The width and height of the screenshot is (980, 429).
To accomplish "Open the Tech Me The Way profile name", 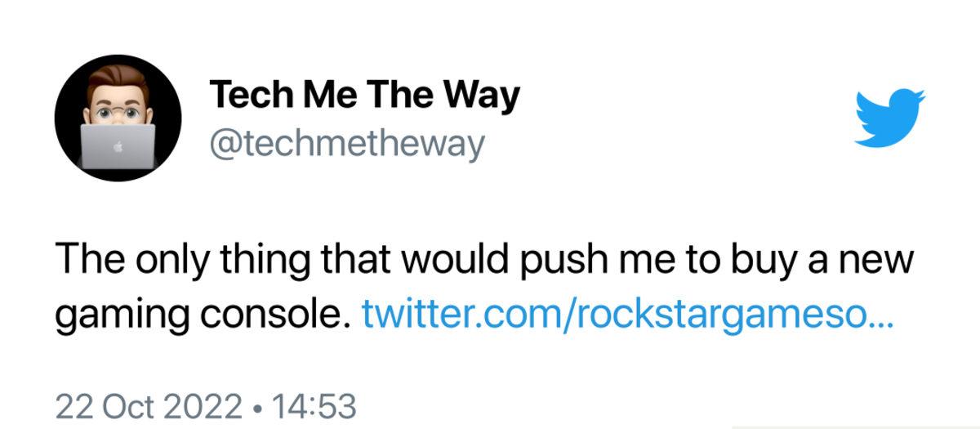I will coord(364,95).
